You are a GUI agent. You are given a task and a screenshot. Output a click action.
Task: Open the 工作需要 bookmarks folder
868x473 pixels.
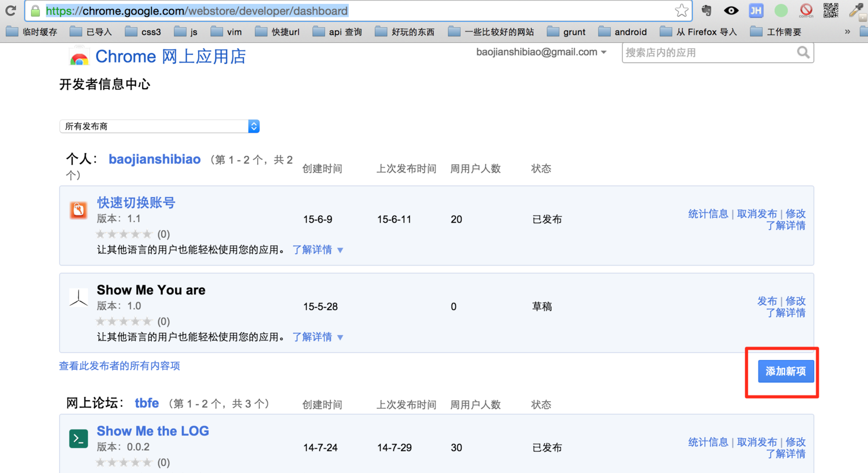[x=776, y=32]
